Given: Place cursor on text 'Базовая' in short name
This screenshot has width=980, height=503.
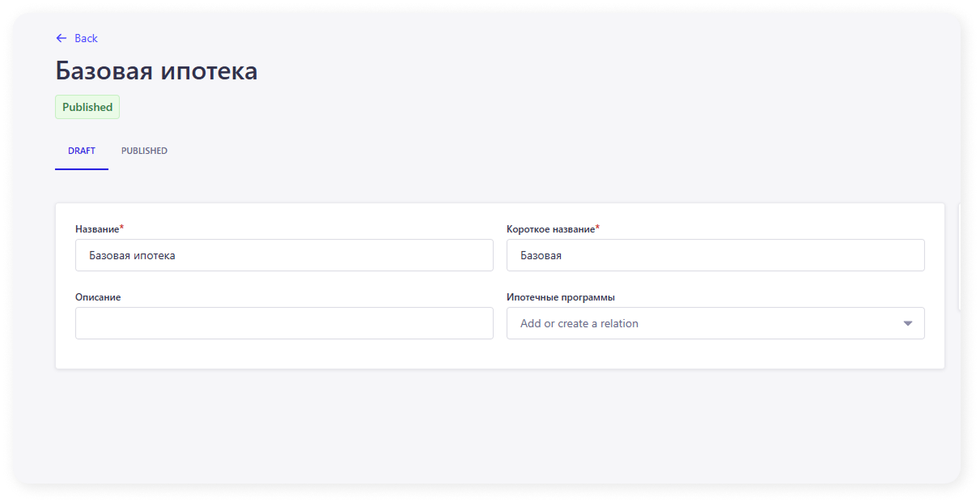Looking at the screenshot, I should coord(541,255).
